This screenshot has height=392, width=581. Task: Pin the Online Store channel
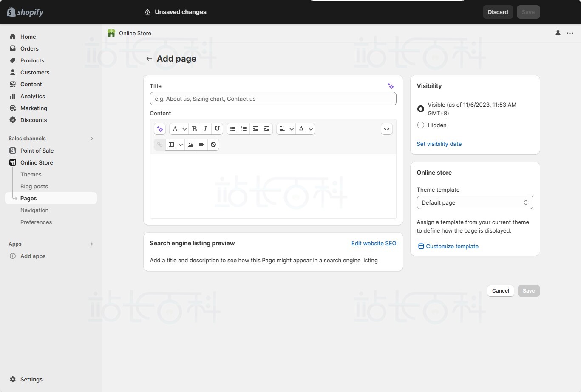pos(558,33)
